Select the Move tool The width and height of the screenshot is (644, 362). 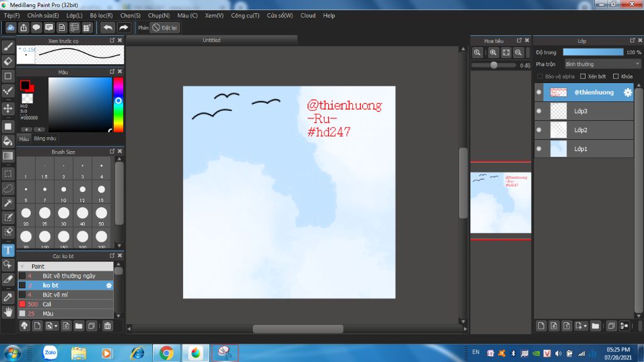coord(8,108)
